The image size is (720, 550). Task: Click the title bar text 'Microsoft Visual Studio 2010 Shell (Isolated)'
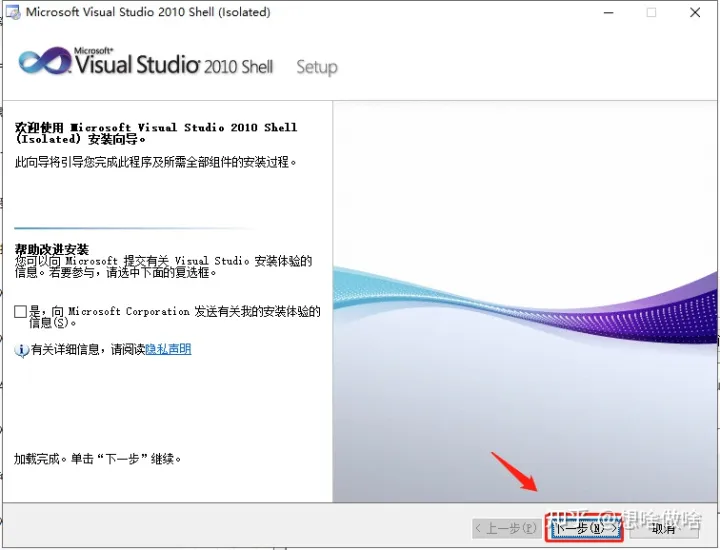tap(148, 12)
